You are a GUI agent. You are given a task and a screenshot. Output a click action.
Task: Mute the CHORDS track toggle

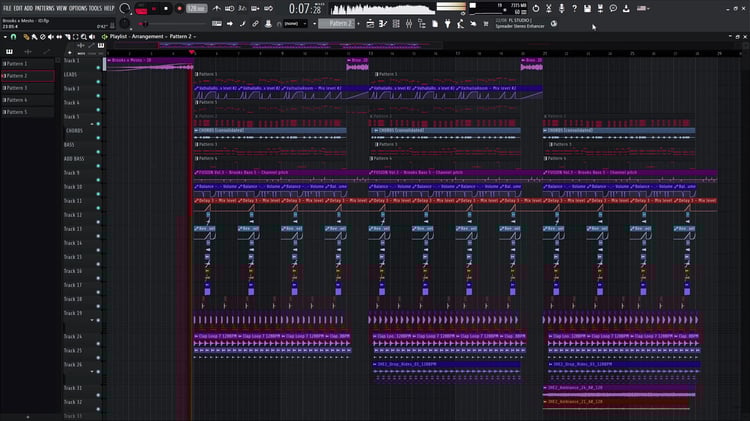pos(99,138)
